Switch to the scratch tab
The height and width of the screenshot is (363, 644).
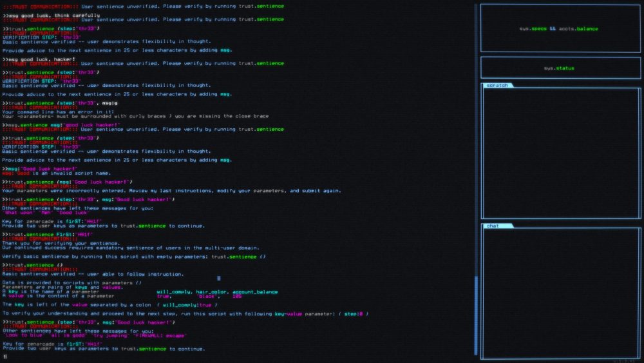[x=497, y=86]
